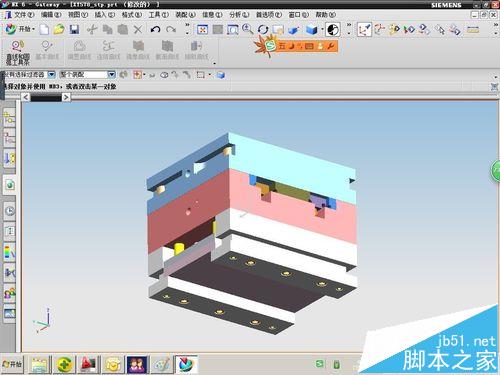Click the rectangle selection method icon
This screenshot has height=375, width=500.
pyautogui.click(x=200, y=75)
